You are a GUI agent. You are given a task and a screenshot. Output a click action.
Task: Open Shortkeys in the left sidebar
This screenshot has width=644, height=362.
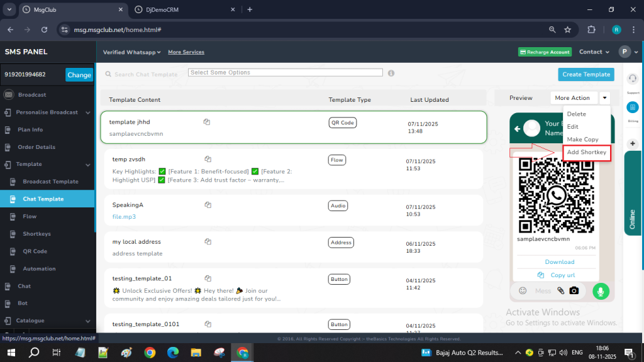point(37,234)
